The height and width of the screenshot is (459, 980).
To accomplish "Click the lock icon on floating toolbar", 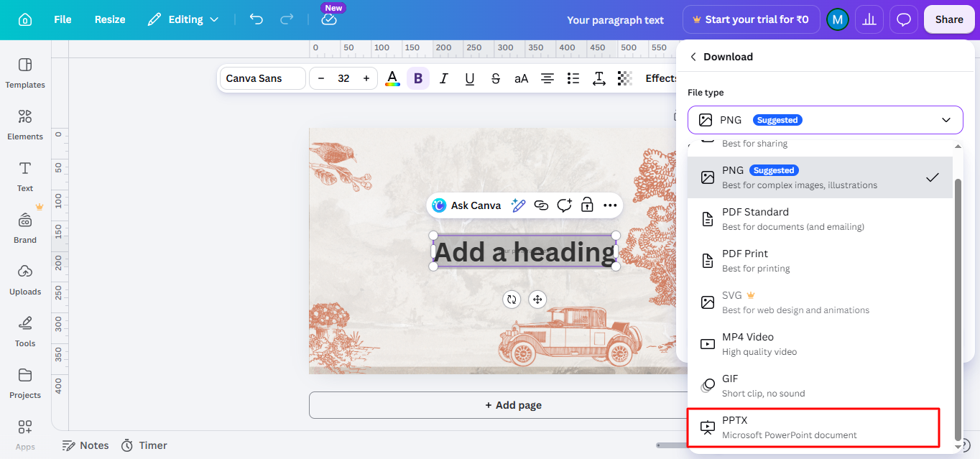I will pyautogui.click(x=587, y=205).
